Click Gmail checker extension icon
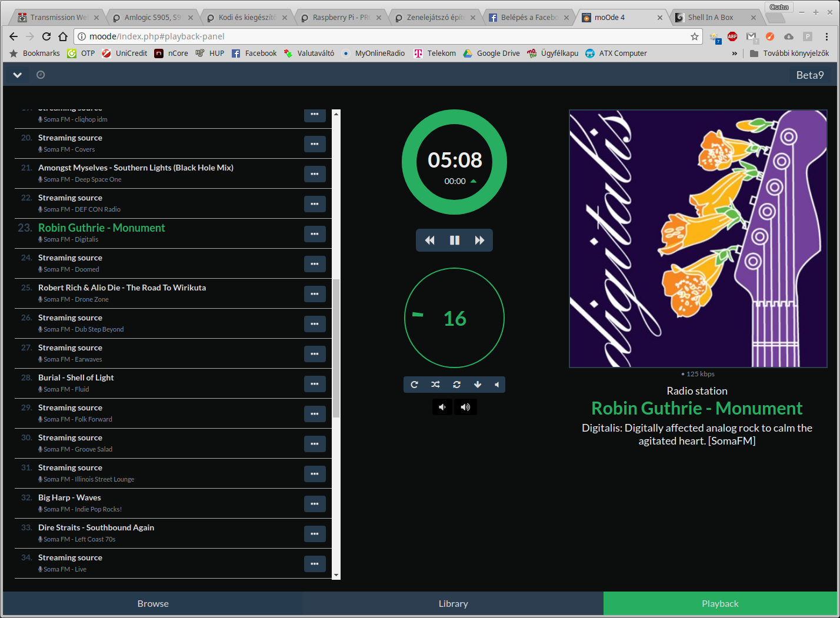 click(x=751, y=36)
